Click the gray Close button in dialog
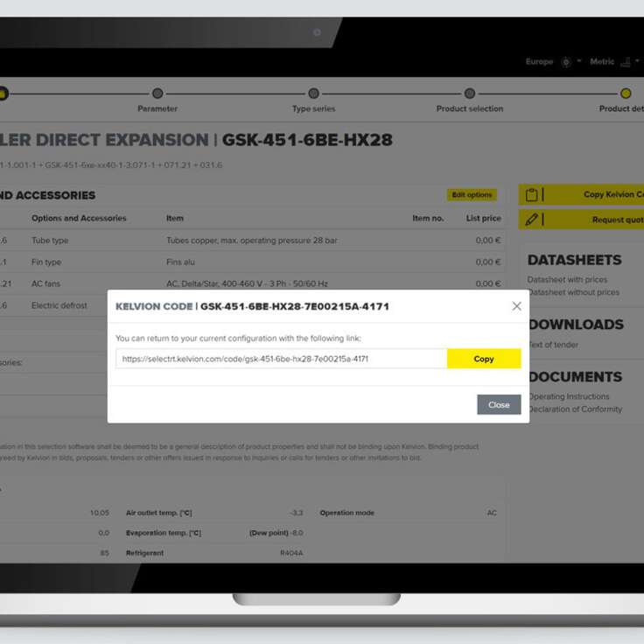 coord(499,404)
